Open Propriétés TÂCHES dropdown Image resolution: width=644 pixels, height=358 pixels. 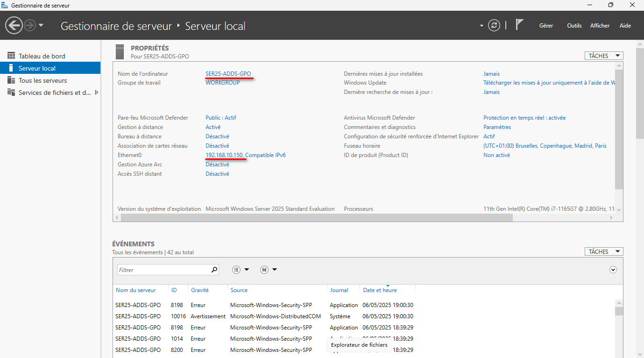click(x=604, y=56)
